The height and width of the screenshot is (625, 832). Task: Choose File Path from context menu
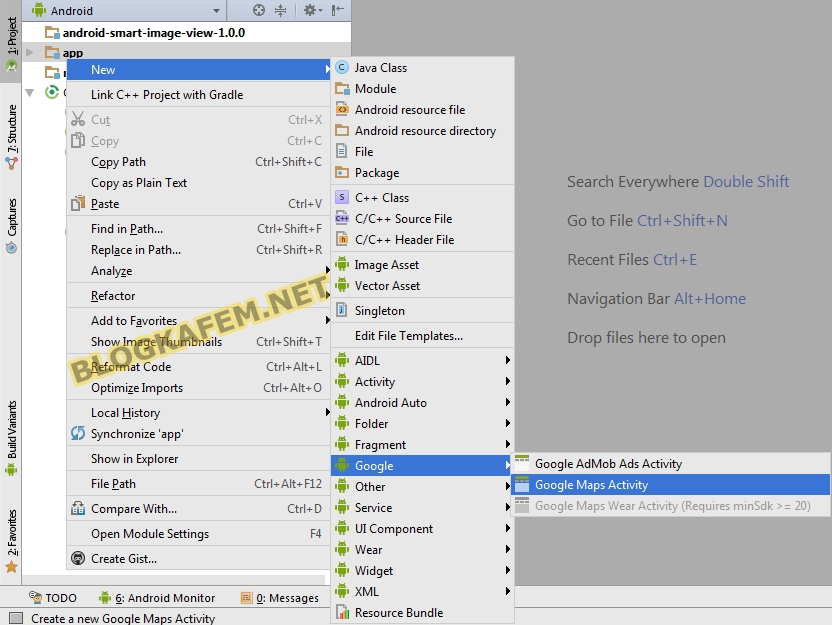(x=199, y=484)
